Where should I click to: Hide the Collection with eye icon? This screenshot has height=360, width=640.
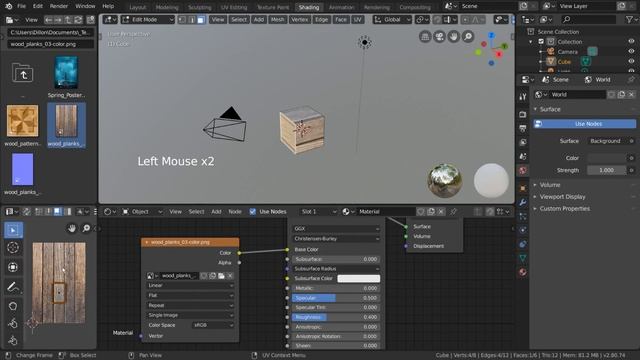(x=631, y=42)
